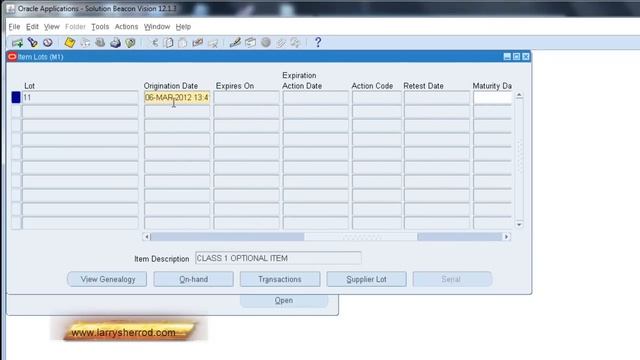Minimize the Item Lots window
The image size is (640, 360).
tap(507, 57)
